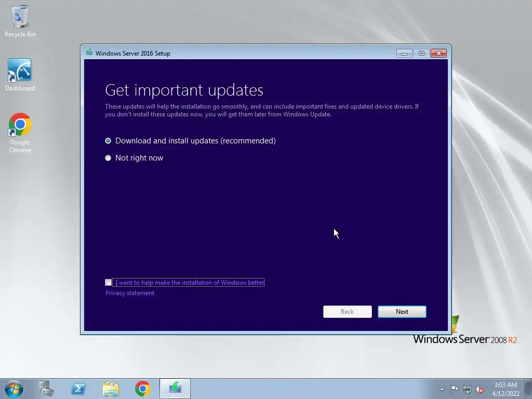The image size is (532, 399).
Task: Select the Dashboard desktop shortcut
Action: [20, 75]
